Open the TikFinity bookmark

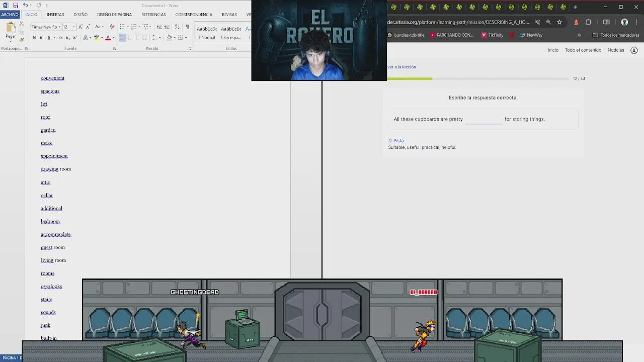click(492, 35)
